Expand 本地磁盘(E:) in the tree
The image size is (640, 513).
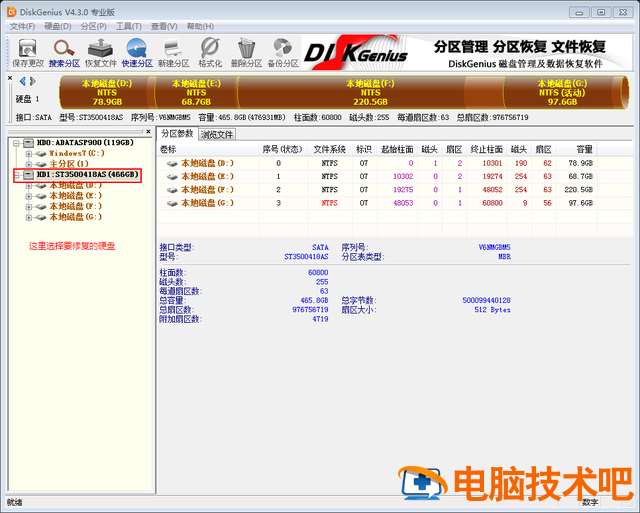click(x=29, y=196)
